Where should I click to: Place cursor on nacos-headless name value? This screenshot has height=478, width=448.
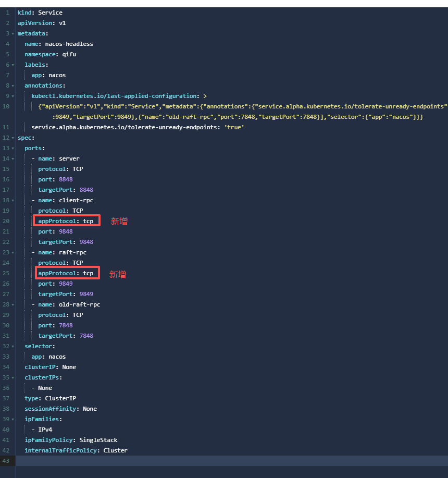coord(69,44)
